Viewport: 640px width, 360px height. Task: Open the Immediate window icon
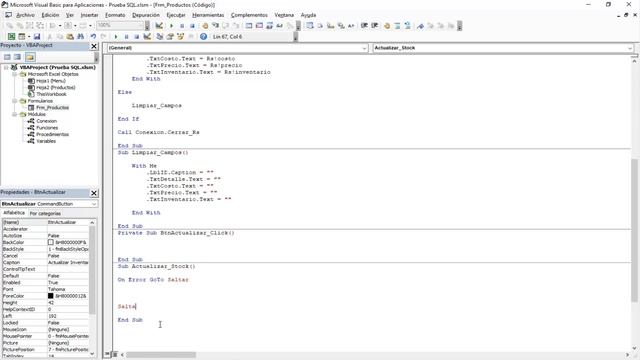click(x=259, y=26)
